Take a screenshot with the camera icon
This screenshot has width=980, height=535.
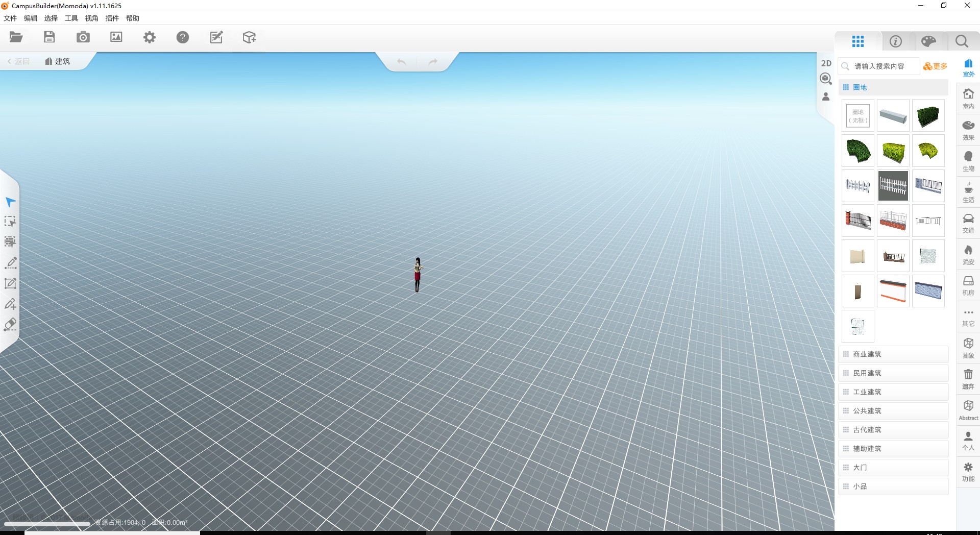coord(83,37)
